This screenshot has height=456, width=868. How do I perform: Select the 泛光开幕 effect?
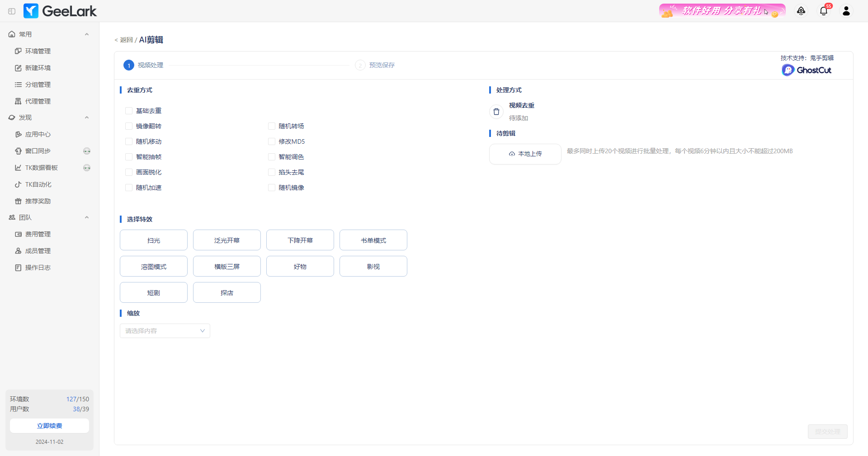(x=226, y=240)
